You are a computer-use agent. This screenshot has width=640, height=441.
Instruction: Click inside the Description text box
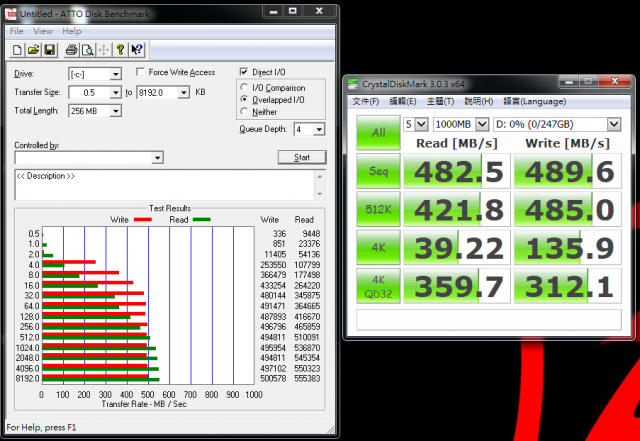tap(164, 185)
